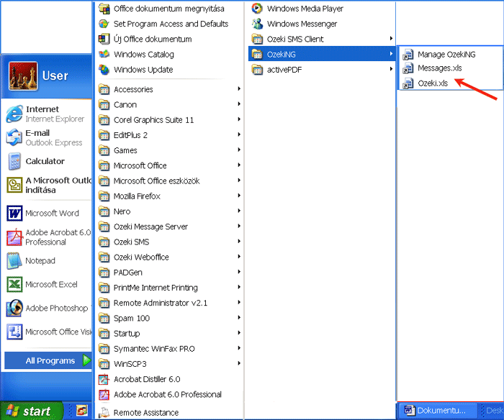Screen dimensions: 504x420
Task: Open Remote Administrator v2.1 folder
Action: click(170, 303)
